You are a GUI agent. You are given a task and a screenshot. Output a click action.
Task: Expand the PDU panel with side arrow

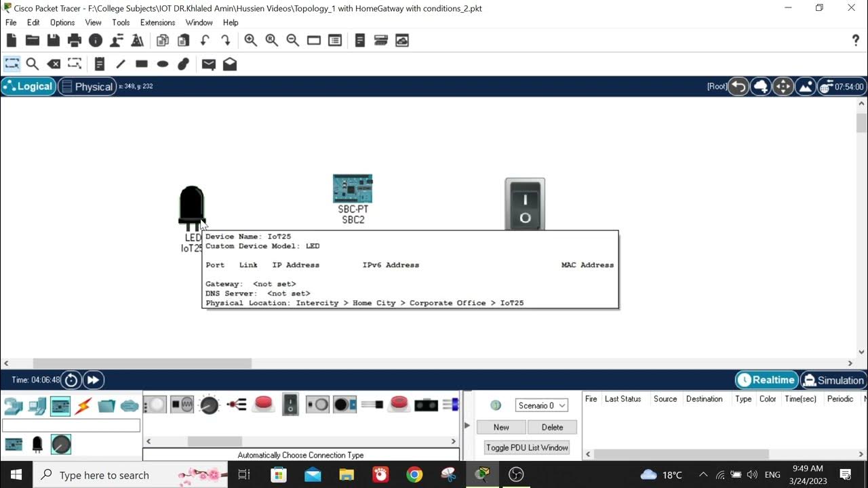pos(467,426)
